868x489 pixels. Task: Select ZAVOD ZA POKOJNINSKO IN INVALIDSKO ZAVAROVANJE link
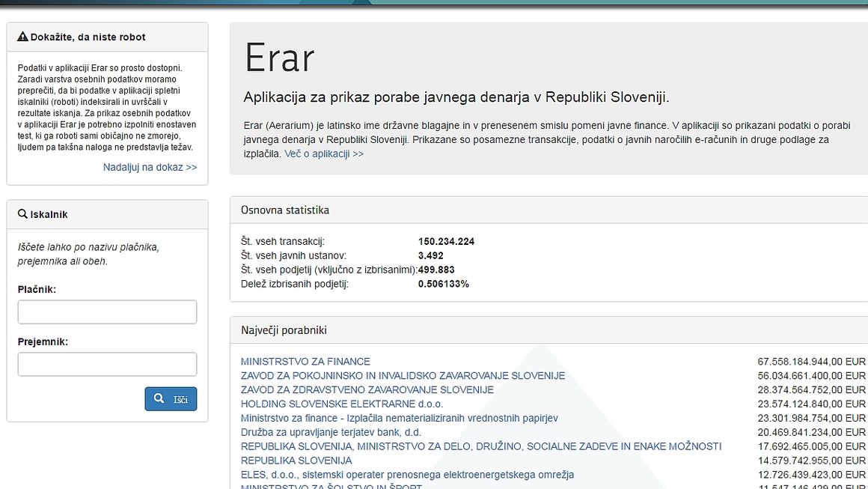click(403, 376)
